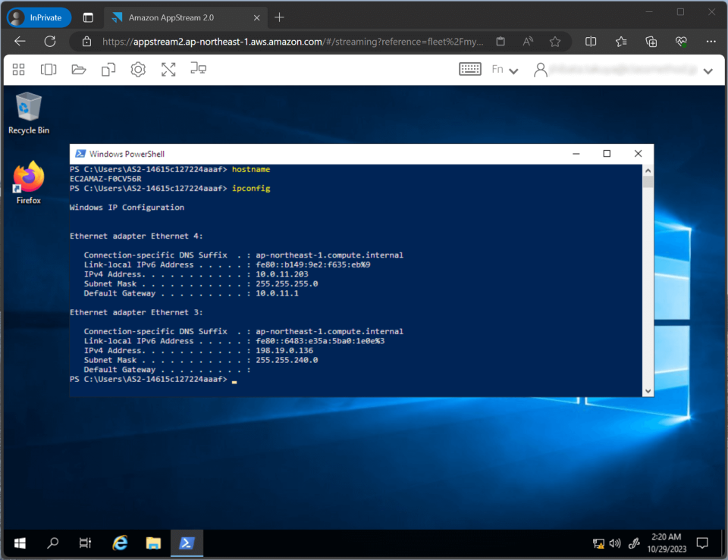Show the on-screen keyboard icon
Image resolution: width=728 pixels, height=560 pixels.
(x=469, y=68)
